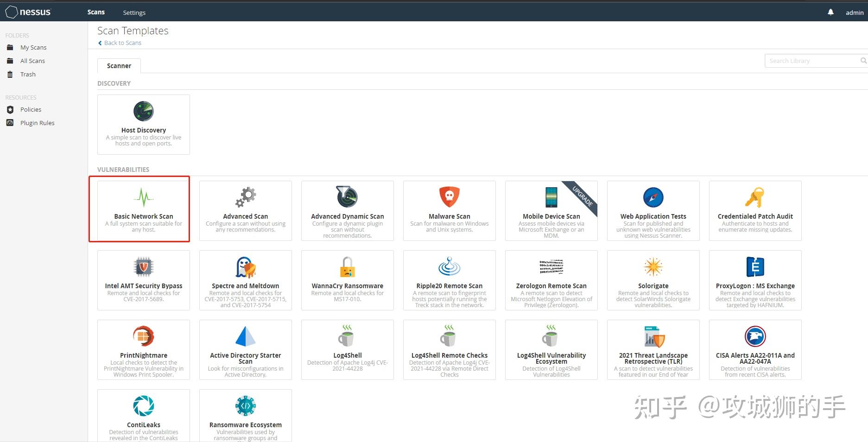Viewport: 868px width, 442px height.
Task: Click the Trash bin icon in sidebar
Action: click(x=10, y=74)
